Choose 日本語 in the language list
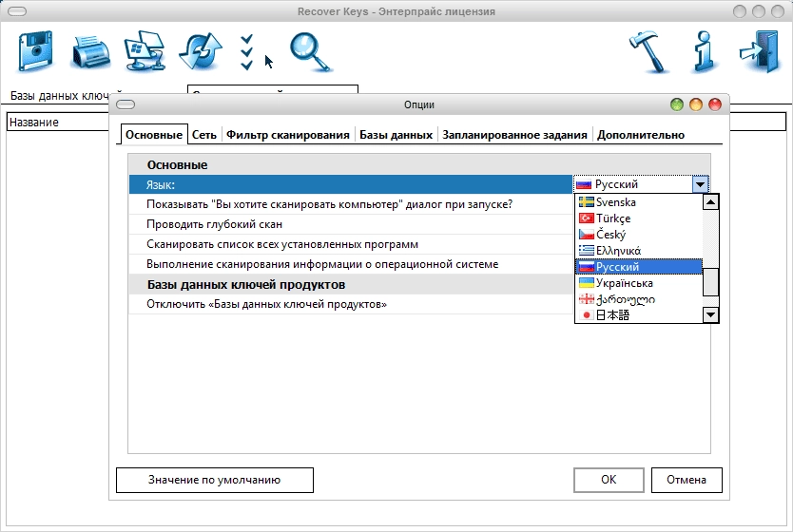 point(639,315)
